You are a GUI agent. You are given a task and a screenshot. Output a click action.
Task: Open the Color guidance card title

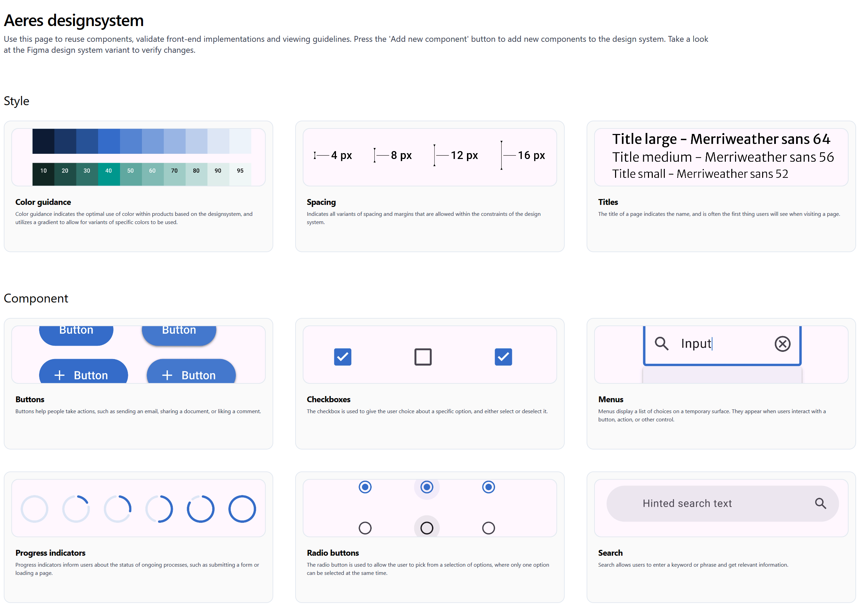tap(43, 202)
